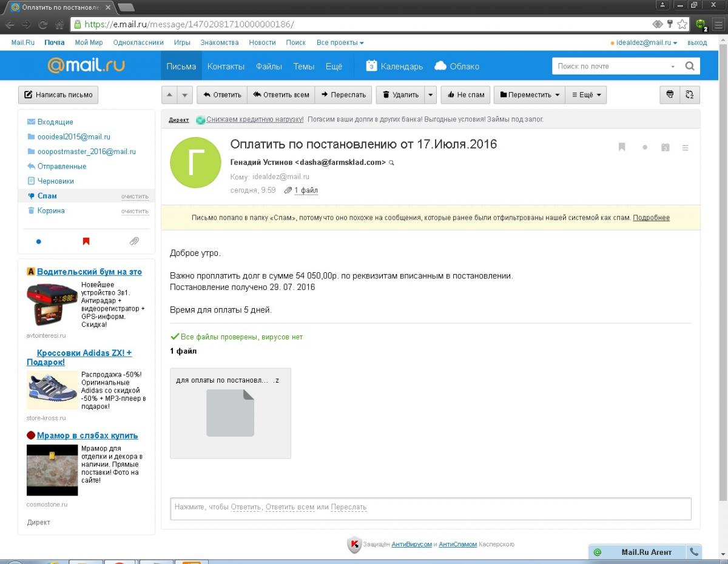Viewport: 728px width, 564px height.
Task: Click Удалить delete button
Action: [x=400, y=95]
